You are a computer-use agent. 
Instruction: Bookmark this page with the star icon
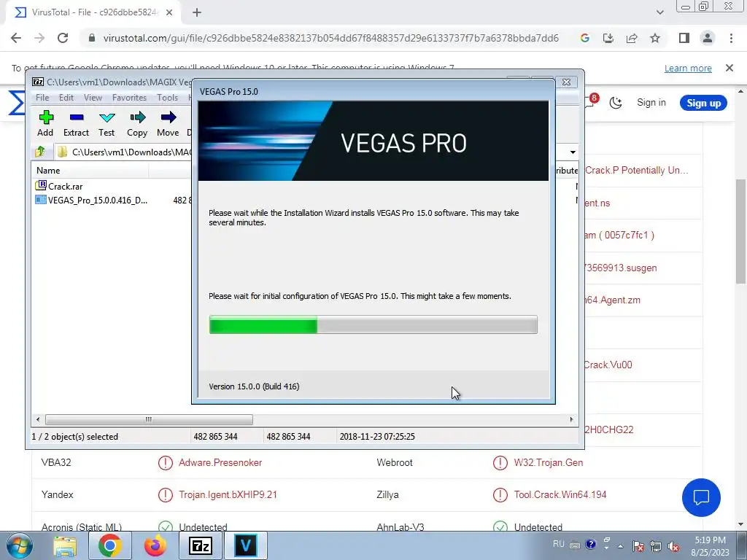pyautogui.click(x=655, y=38)
